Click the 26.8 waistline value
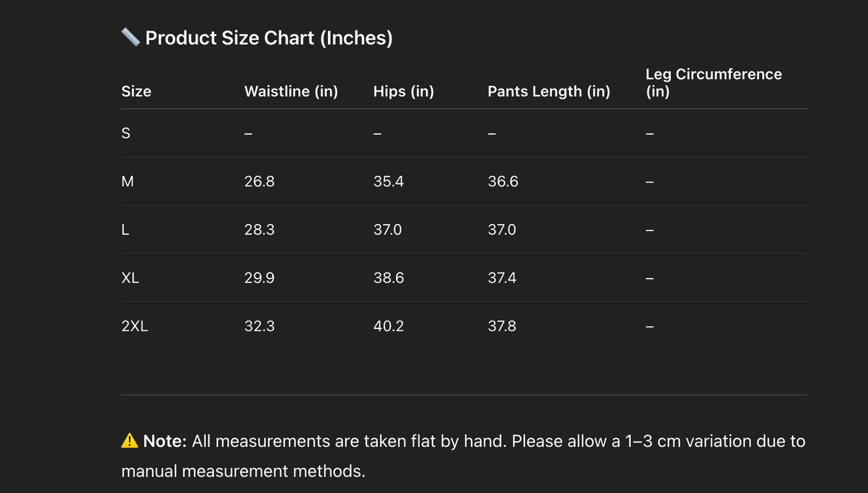Screen dimensions: 868x493 coord(259,181)
